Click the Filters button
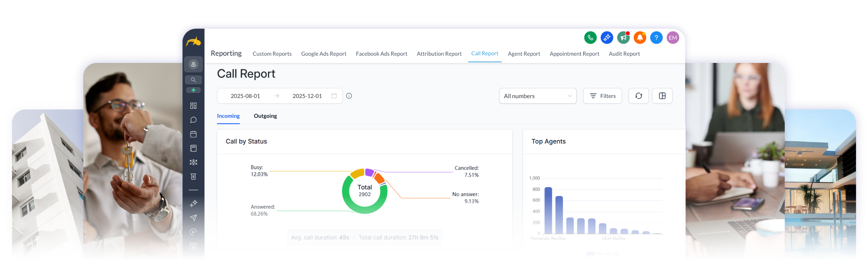Viewport: 868px width, 280px height. 602,96
